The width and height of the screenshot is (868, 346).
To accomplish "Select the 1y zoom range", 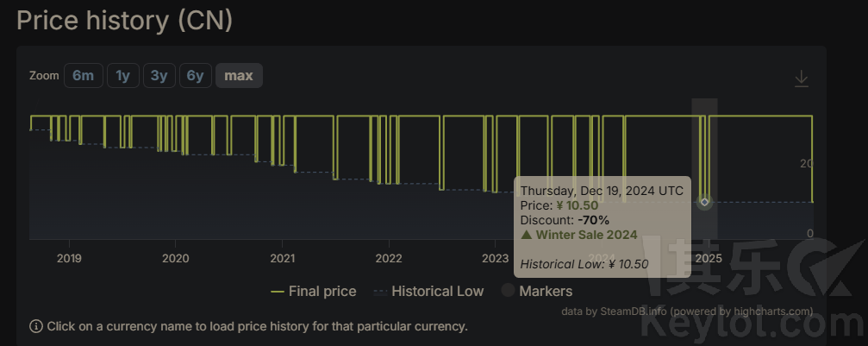I will [122, 76].
